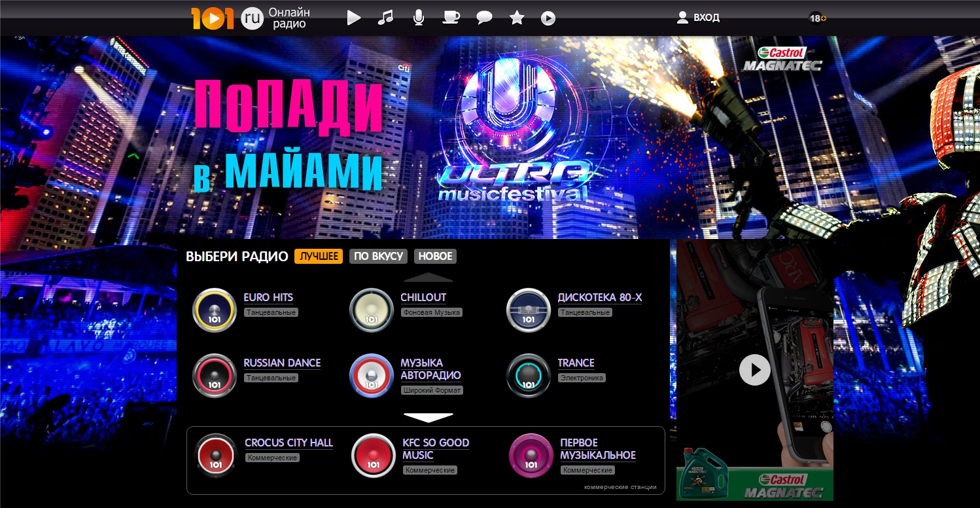This screenshot has height=508, width=980.
Task: Click the Музыка Авторадио station icon
Action: click(372, 376)
